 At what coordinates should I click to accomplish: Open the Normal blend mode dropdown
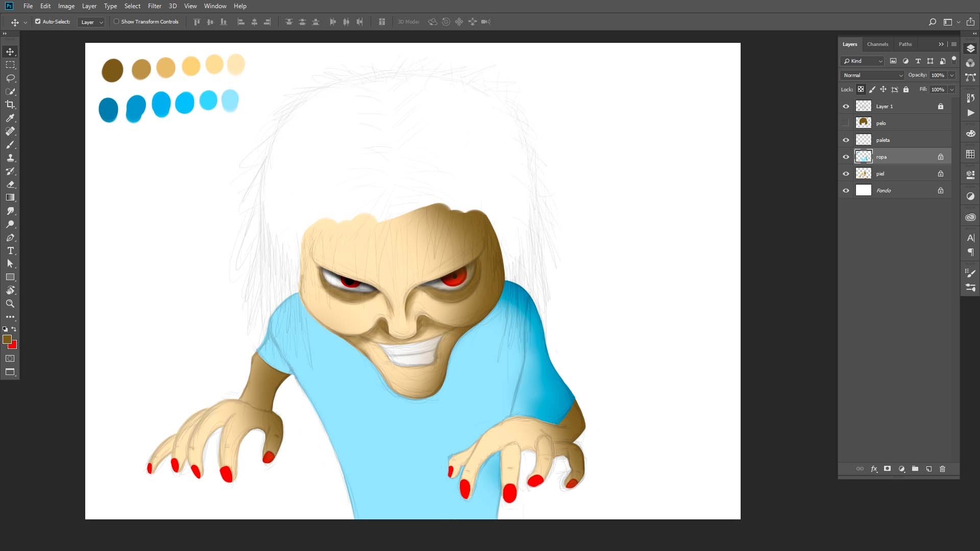[x=872, y=75]
